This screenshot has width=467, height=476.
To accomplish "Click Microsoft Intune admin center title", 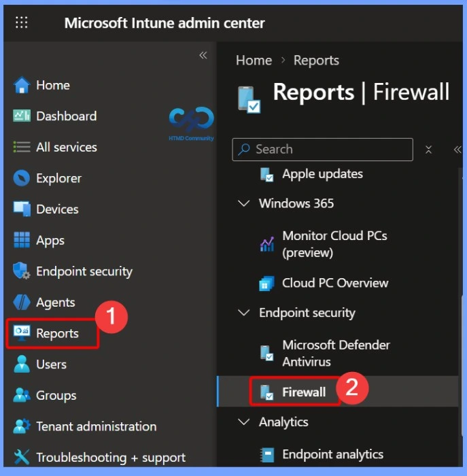I will (165, 22).
